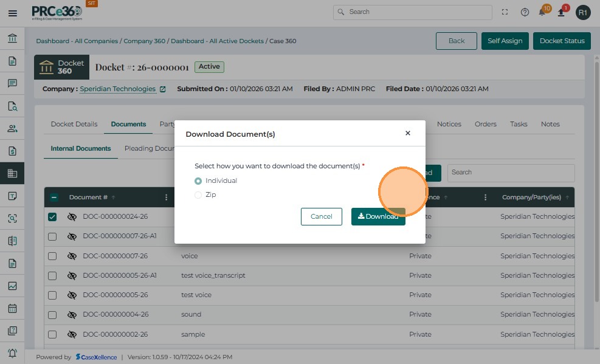Open the chart analytics sidebar icon
600x364 pixels.
[12, 286]
